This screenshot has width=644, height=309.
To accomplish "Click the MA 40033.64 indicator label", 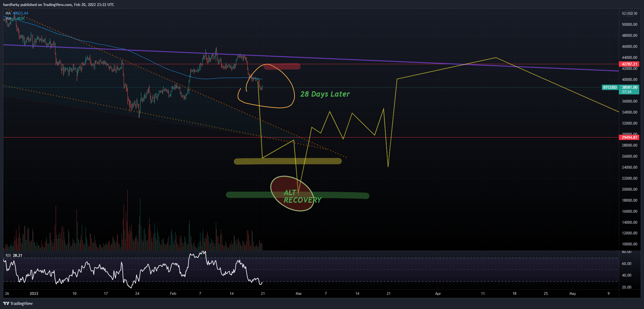I will [17, 13].
